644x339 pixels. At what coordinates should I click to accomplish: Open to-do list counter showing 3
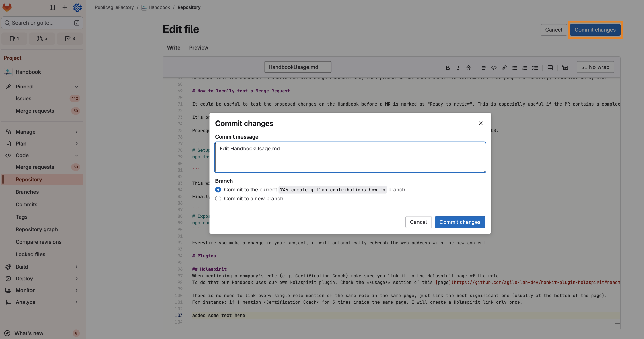[70, 38]
